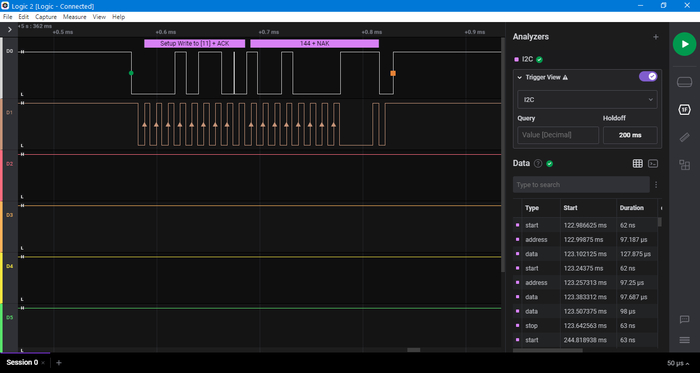The image size is (700, 373).
Task: Open the Device Settings sidebar icon
Action: (684, 83)
